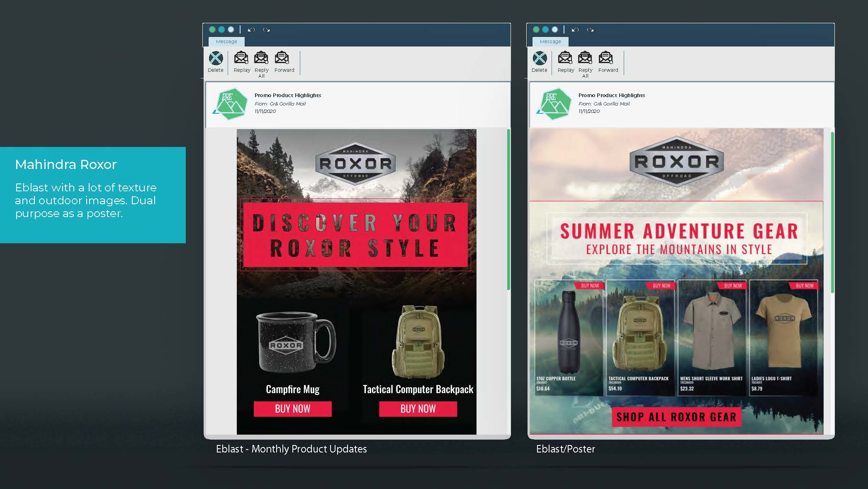The image size is (868, 489).
Task: Click the Delete icon in the right email window
Action: (x=540, y=58)
